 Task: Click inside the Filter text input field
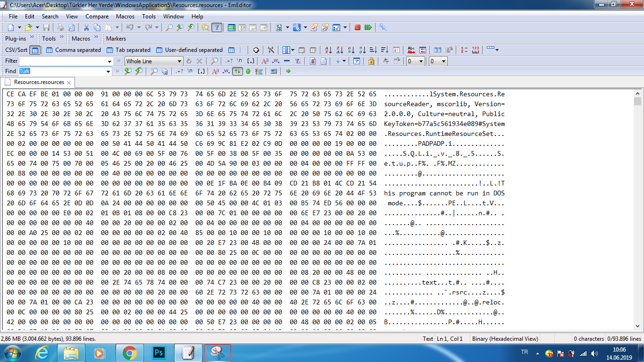[62, 61]
